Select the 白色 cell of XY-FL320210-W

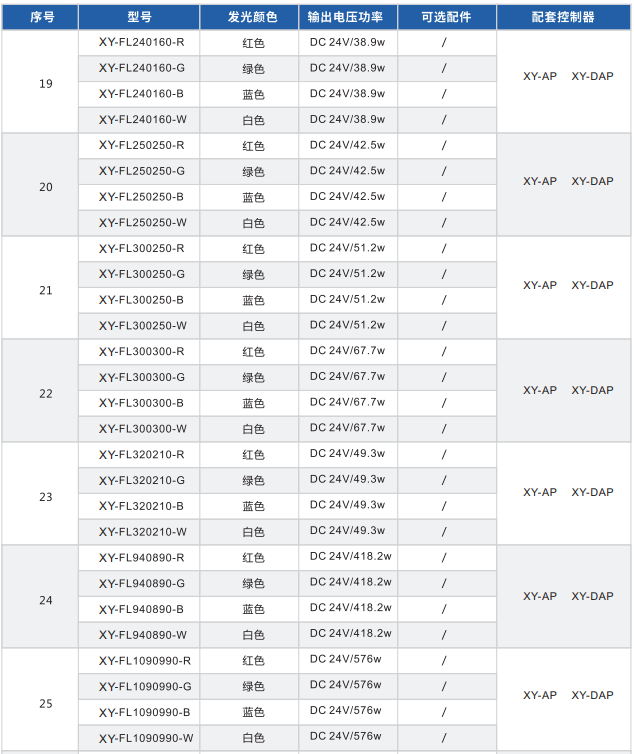253,532
